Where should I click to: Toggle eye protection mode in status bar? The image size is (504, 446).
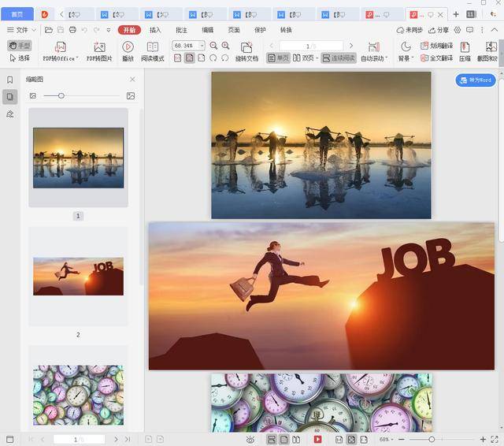pos(250,439)
